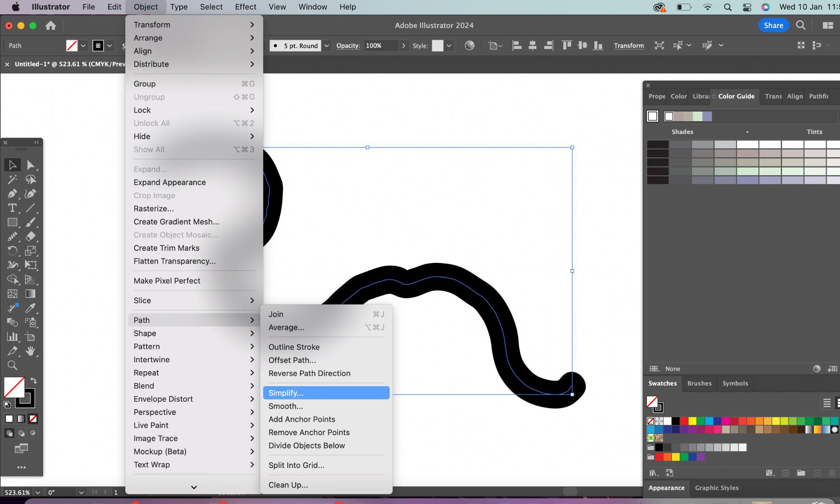
Task: Click the Opacity percentage dropdown
Action: click(x=403, y=45)
